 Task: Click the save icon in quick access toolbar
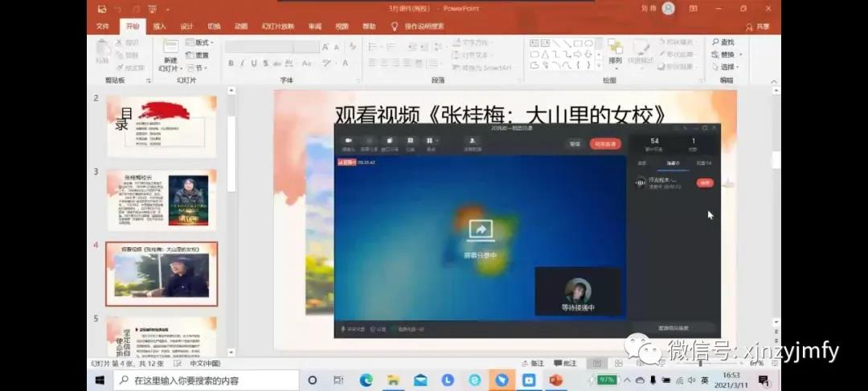click(x=101, y=9)
